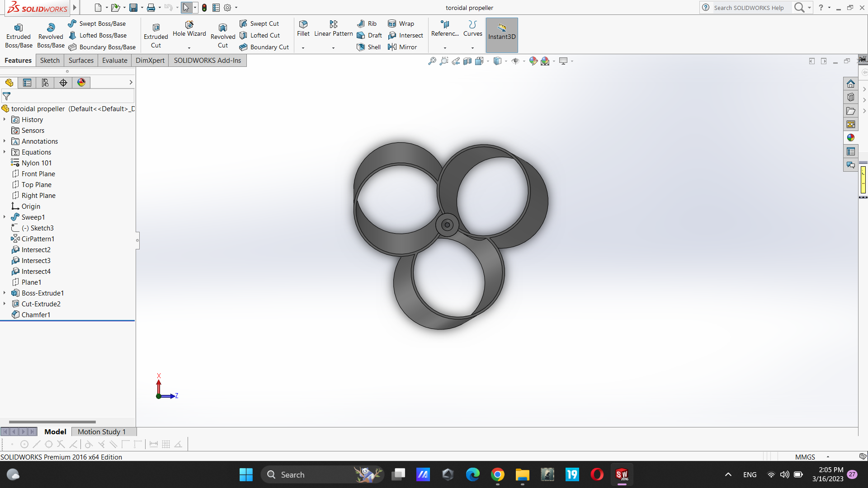Click the Mirror feature tool
The height and width of the screenshot is (488, 868).
pyautogui.click(x=402, y=47)
